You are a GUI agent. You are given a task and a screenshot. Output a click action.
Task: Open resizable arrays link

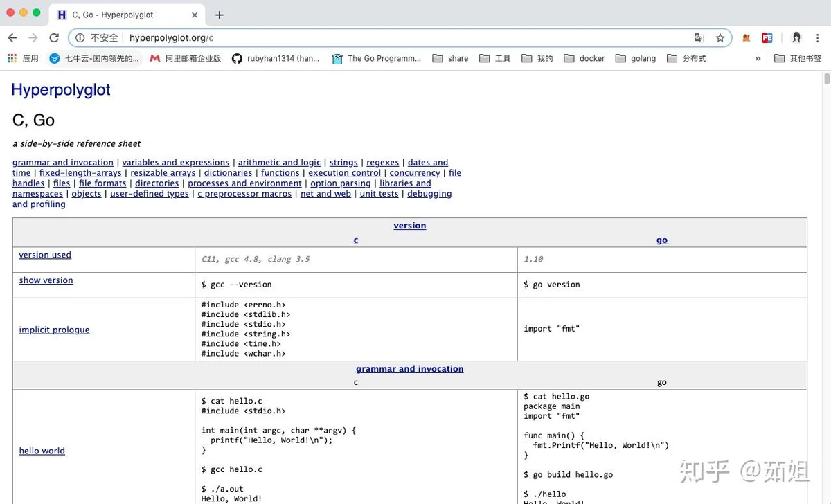163,173
